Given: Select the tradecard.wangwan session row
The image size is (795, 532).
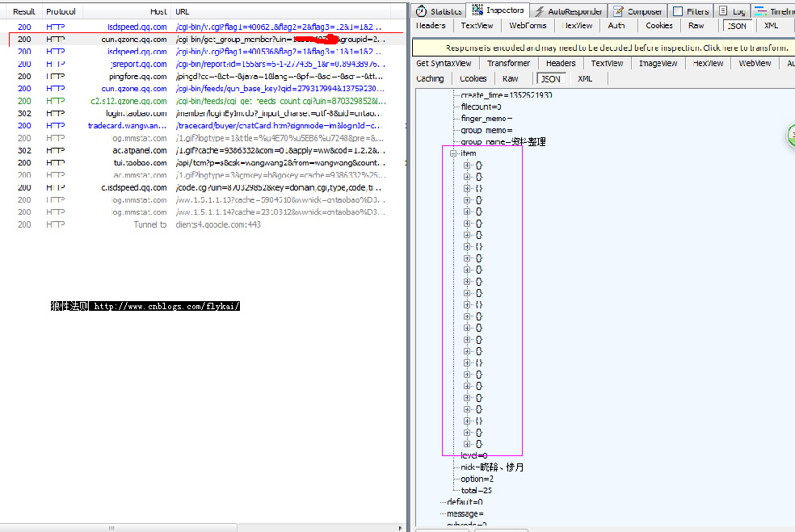Looking at the screenshot, I should pos(203,126).
